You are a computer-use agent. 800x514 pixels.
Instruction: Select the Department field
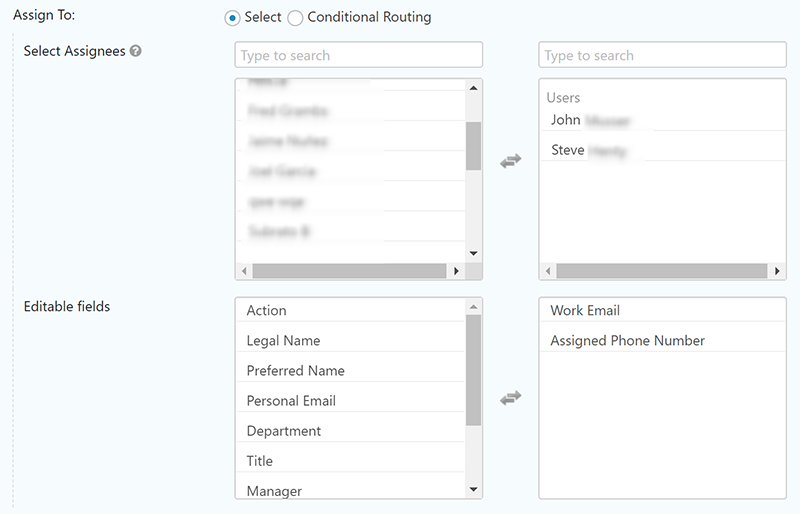(351, 431)
